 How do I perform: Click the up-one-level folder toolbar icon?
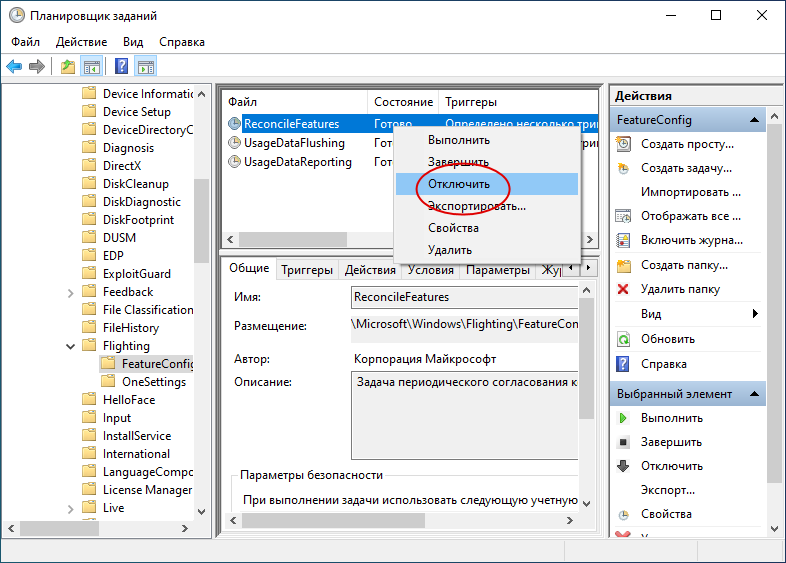[68, 66]
